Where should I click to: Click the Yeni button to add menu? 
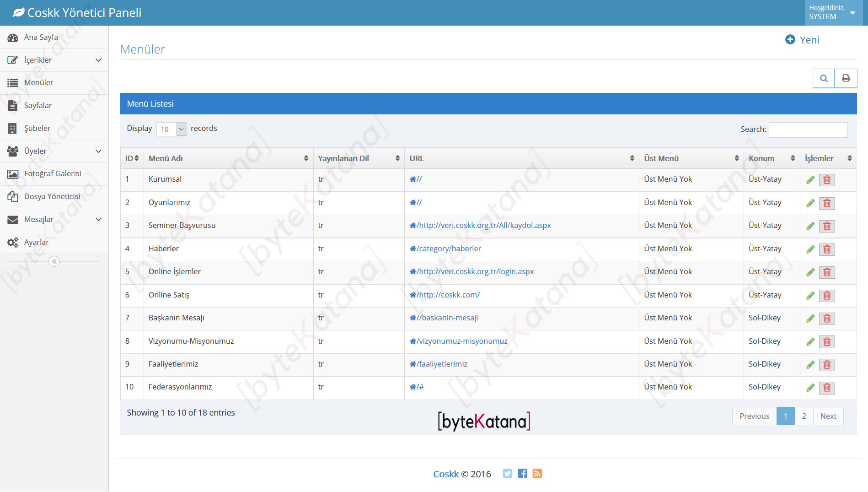pos(802,40)
